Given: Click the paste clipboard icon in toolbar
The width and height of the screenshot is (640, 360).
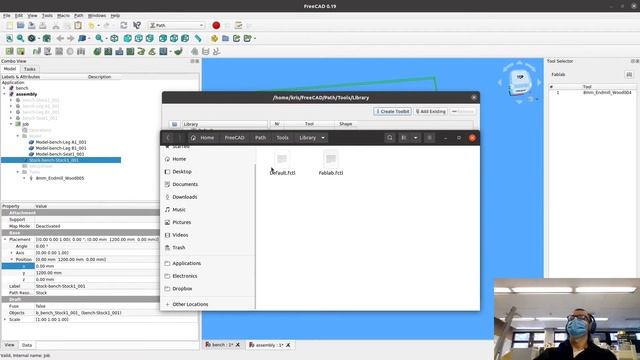Looking at the screenshot, I should (78, 25).
